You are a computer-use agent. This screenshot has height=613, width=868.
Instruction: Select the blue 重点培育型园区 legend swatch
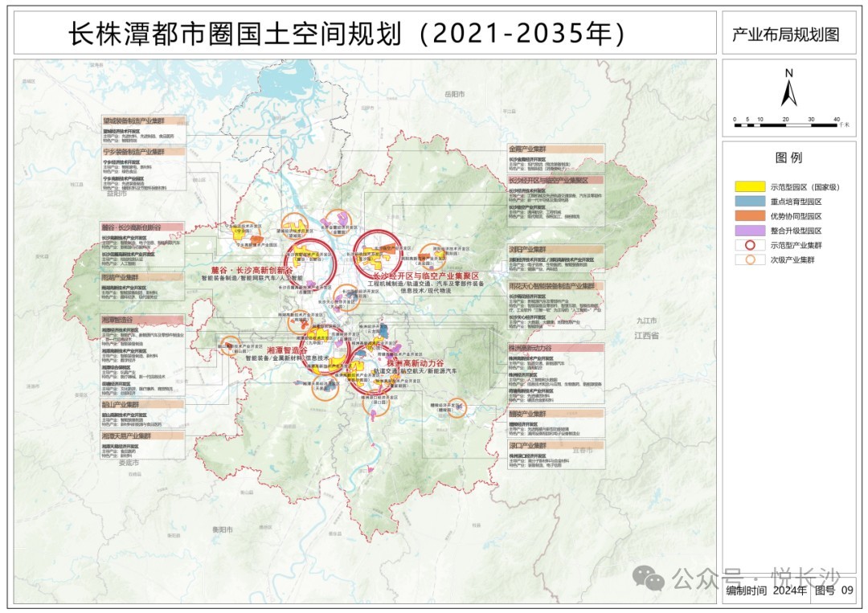750,202
